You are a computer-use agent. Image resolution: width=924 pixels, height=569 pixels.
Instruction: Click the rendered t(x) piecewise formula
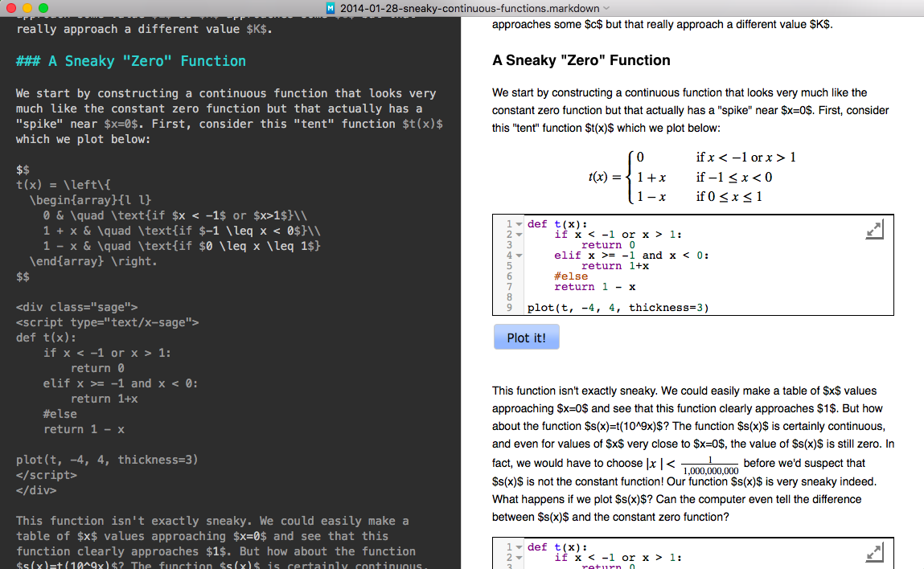(692, 177)
